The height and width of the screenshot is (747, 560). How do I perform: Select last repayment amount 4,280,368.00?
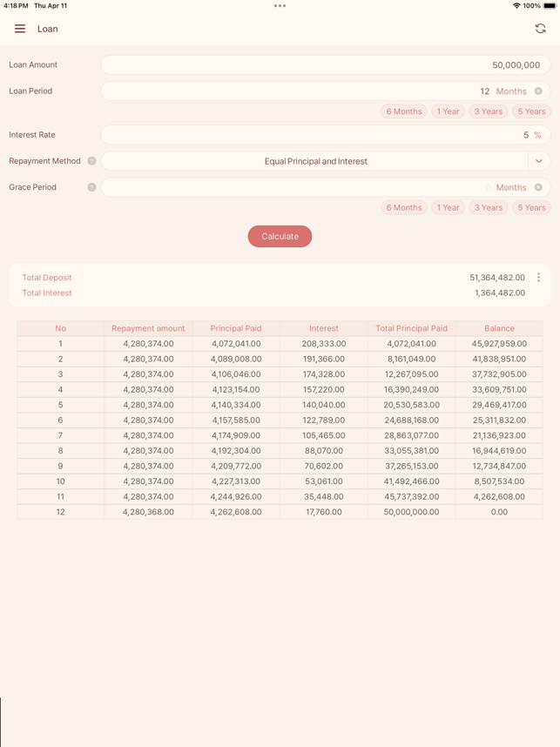(x=148, y=512)
